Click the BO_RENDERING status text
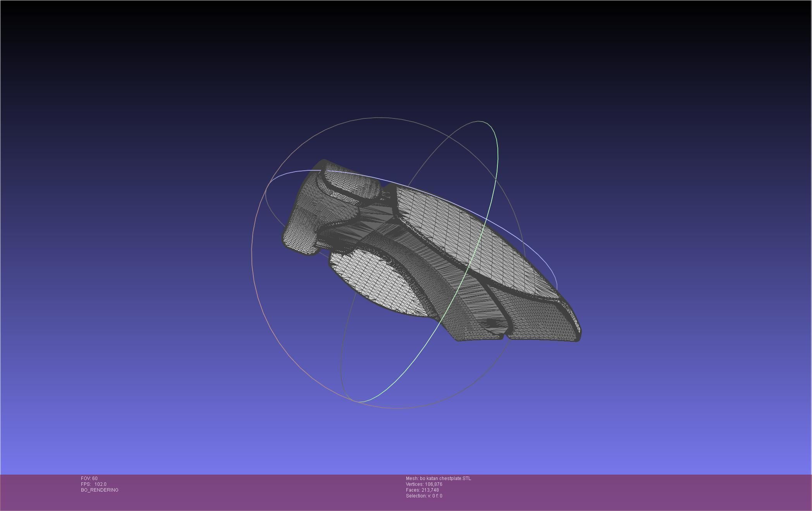 pyautogui.click(x=100, y=490)
